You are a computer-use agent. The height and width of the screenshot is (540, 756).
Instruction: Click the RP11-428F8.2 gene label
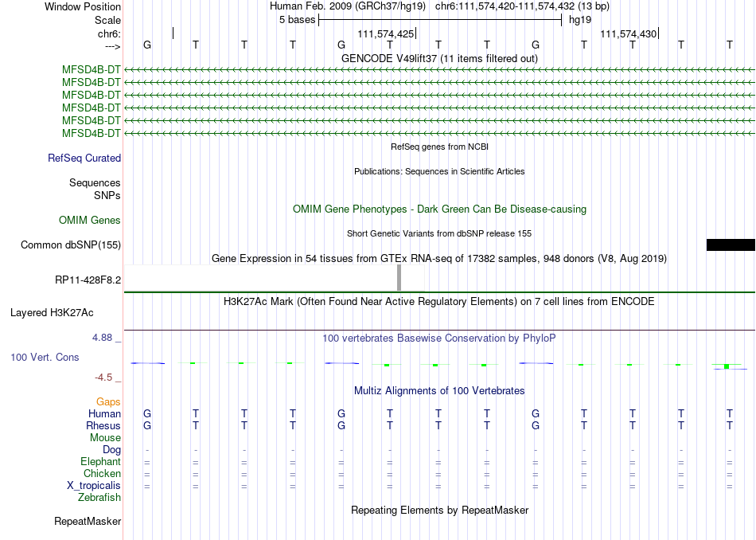88,280
